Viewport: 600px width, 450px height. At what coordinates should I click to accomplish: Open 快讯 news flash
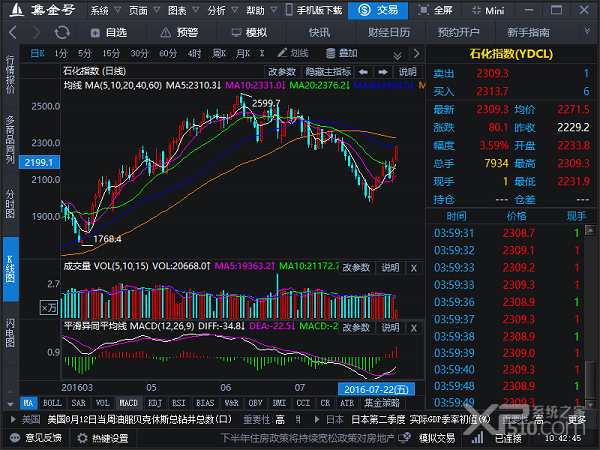point(319,33)
